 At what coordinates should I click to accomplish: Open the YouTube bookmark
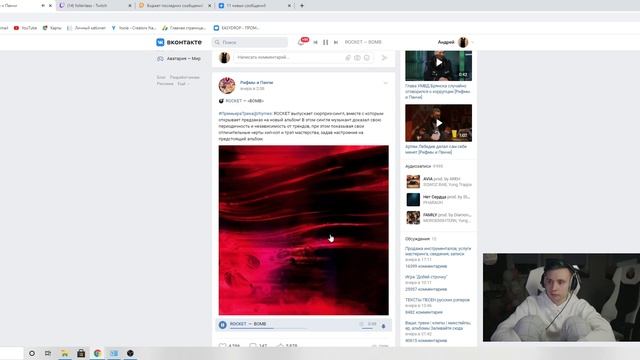coord(25,28)
